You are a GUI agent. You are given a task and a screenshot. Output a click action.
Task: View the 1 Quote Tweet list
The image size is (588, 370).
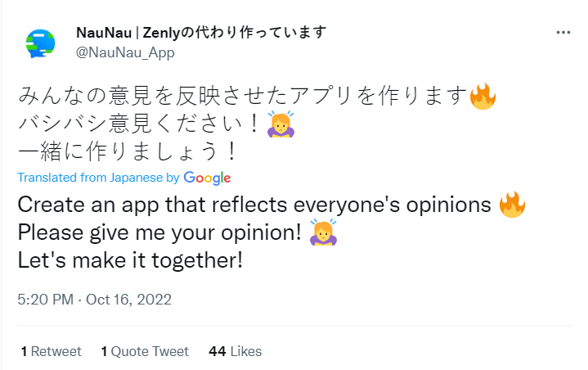tap(145, 351)
